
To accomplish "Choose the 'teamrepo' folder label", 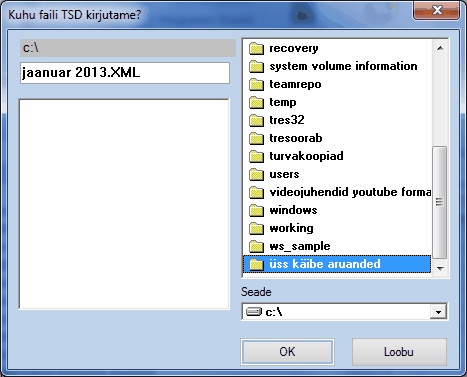I will [x=295, y=84].
